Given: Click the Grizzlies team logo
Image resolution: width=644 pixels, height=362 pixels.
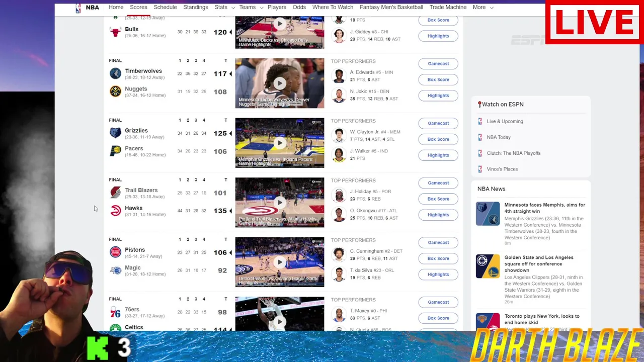Looking at the screenshot, I should point(115,133).
